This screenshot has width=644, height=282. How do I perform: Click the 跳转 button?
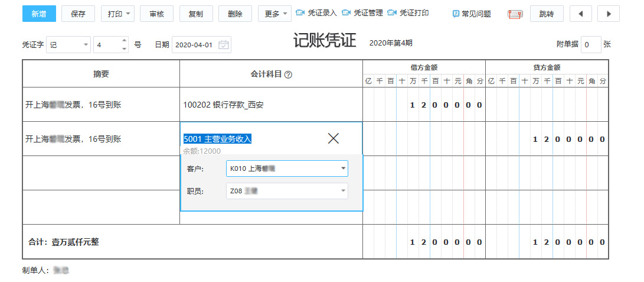(x=547, y=14)
